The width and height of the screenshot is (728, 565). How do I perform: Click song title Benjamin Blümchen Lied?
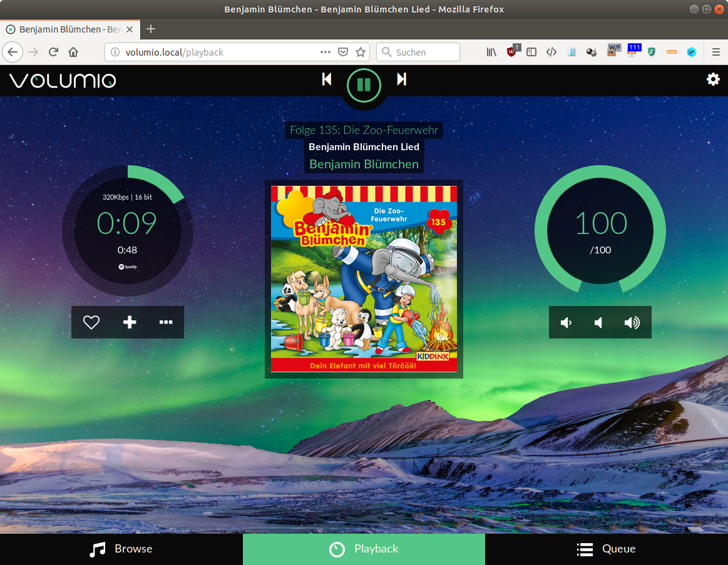click(x=364, y=146)
